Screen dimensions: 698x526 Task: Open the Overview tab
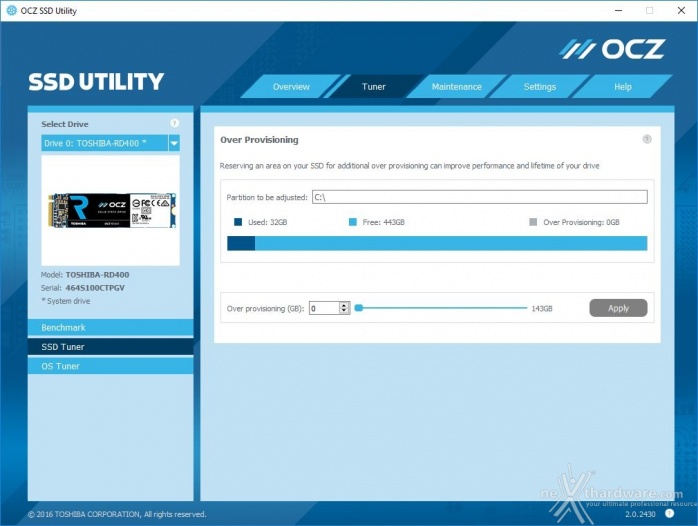[291, 86]
